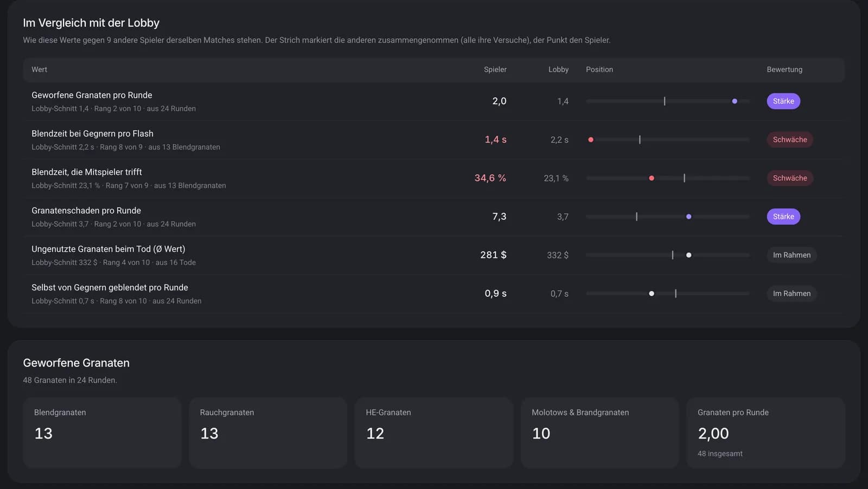Select the player value "34,6 %"

tap(490, 178)
